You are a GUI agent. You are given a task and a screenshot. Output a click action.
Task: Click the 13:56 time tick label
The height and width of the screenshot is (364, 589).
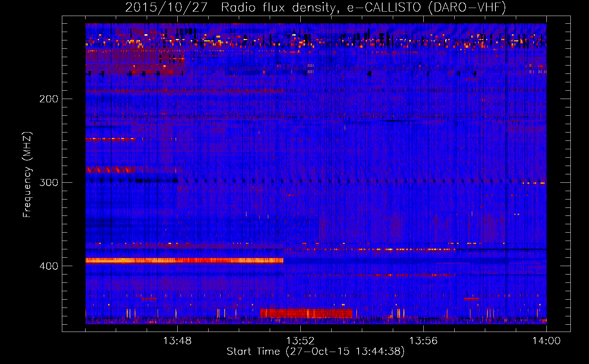click(x=423, y=341)
